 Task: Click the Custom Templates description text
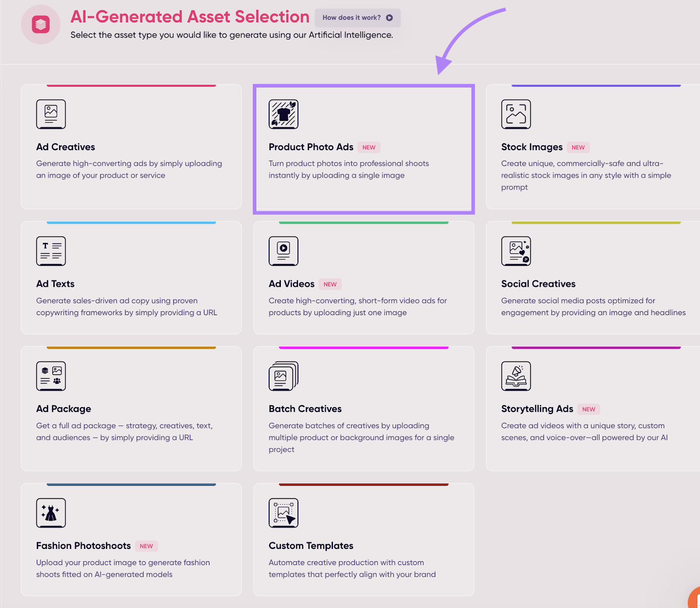352,568
